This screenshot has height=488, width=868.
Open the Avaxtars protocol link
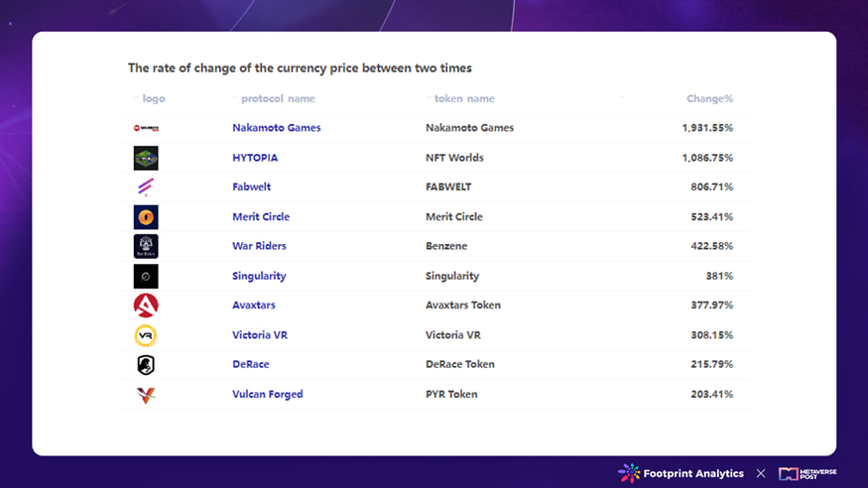tap(254, 305)
